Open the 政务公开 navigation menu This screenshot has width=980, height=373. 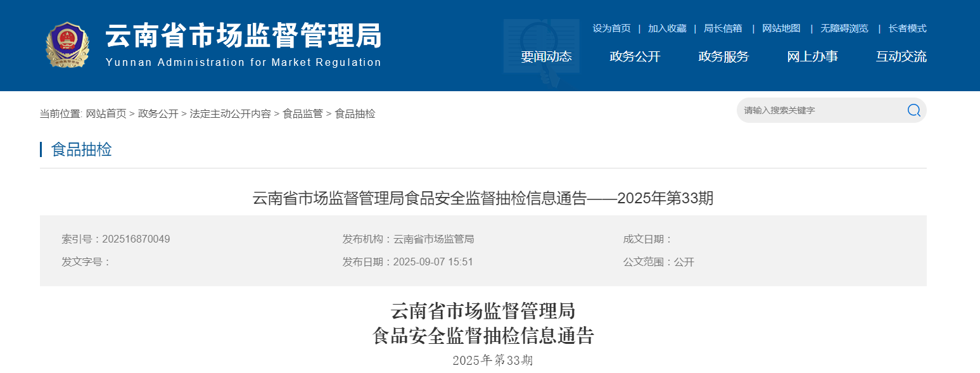coord(635,56)
